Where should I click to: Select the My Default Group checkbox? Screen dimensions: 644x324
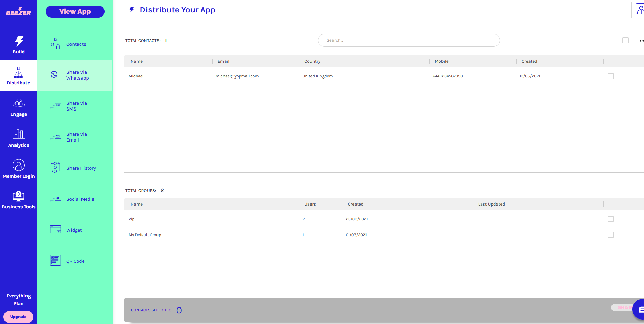coord(611,235)
